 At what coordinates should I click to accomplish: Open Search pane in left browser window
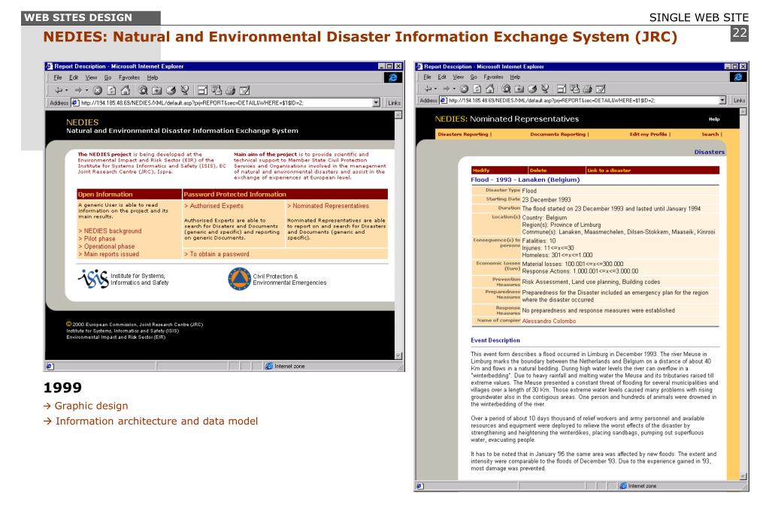(144, 90)
